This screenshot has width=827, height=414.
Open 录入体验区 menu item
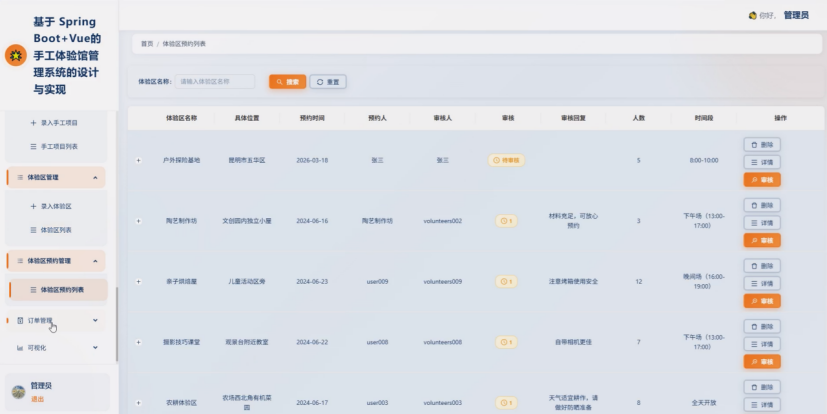tap(51, 206)
